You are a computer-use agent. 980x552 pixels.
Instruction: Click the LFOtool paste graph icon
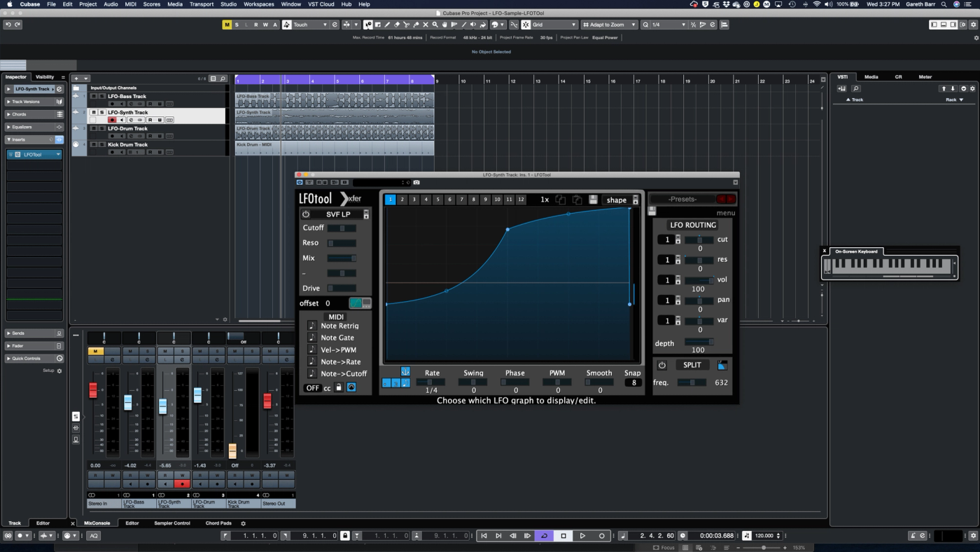577,200
